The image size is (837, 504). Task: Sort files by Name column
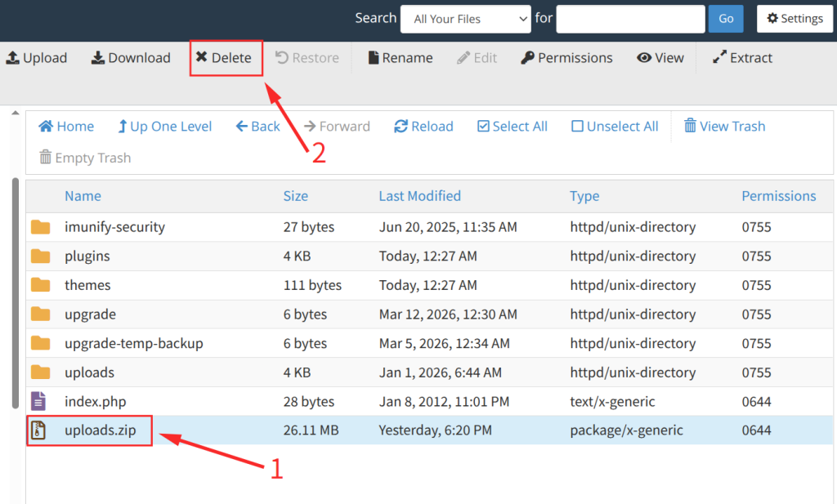[x=83, y=196]
